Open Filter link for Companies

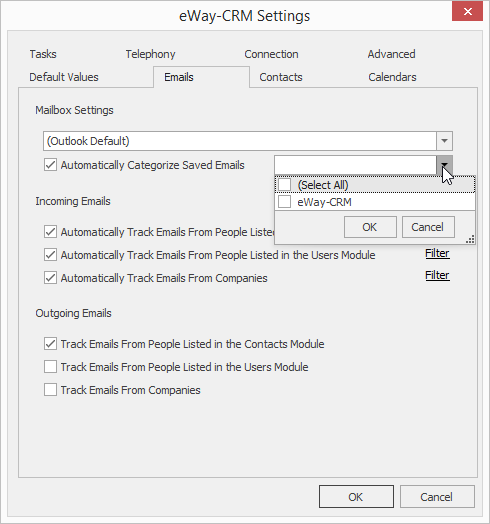pyautogui.click(x=437, y=275)
